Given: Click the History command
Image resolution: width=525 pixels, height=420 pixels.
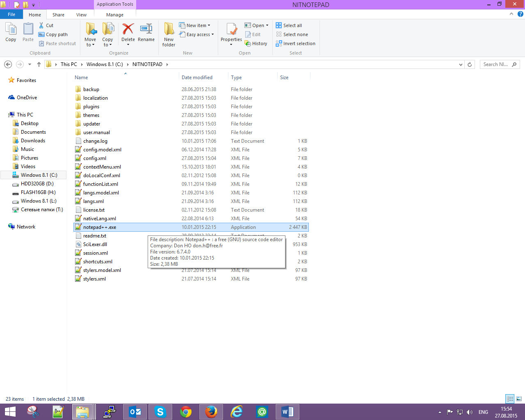Looking at the screenshot, I should point(256,43).
